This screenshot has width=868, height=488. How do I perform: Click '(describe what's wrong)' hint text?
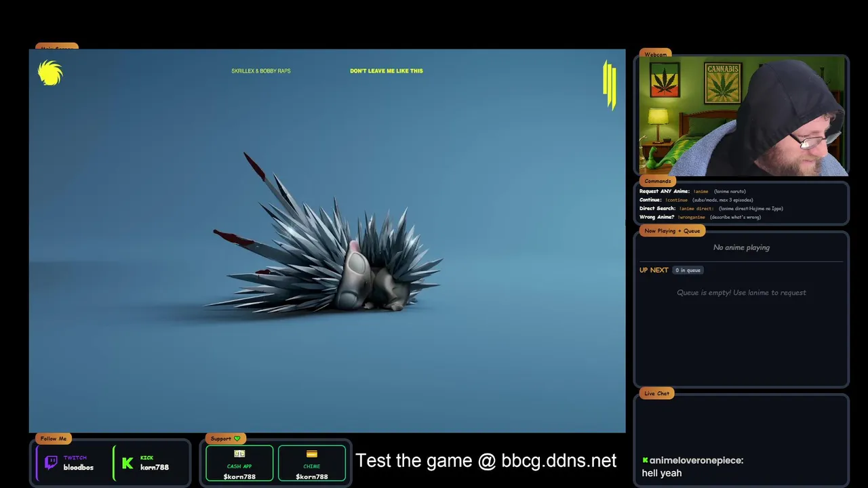[x=736, y=218]
